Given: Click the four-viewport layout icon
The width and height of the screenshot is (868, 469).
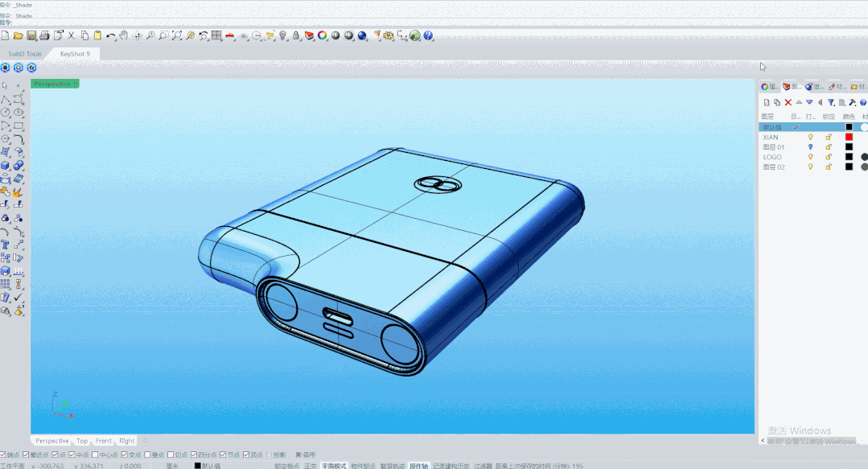Looking at the screenshot, I should click(x=216, y=35).
